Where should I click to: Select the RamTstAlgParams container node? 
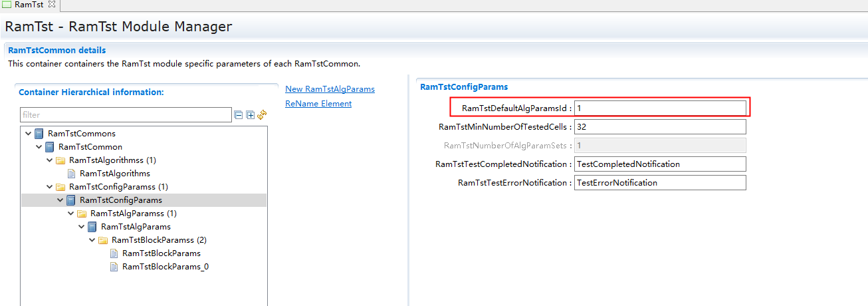(x=136, y=227)
